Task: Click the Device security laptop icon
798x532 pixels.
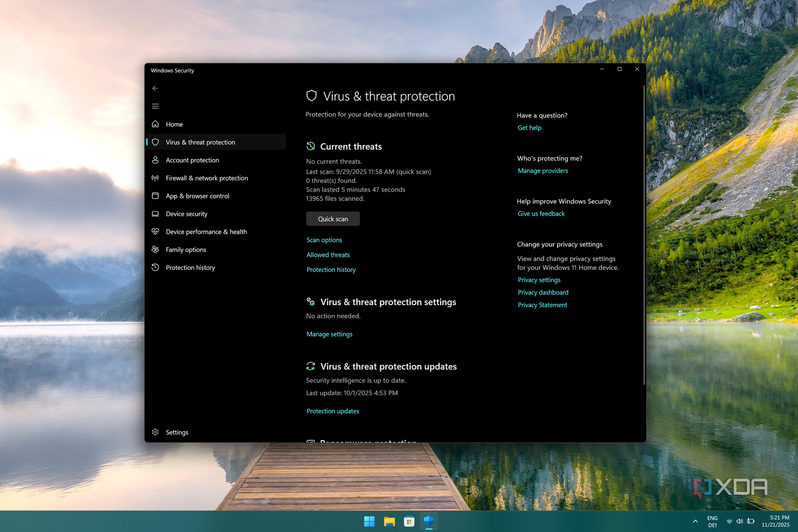Action: pyautogui.click(x=155, y=213)
